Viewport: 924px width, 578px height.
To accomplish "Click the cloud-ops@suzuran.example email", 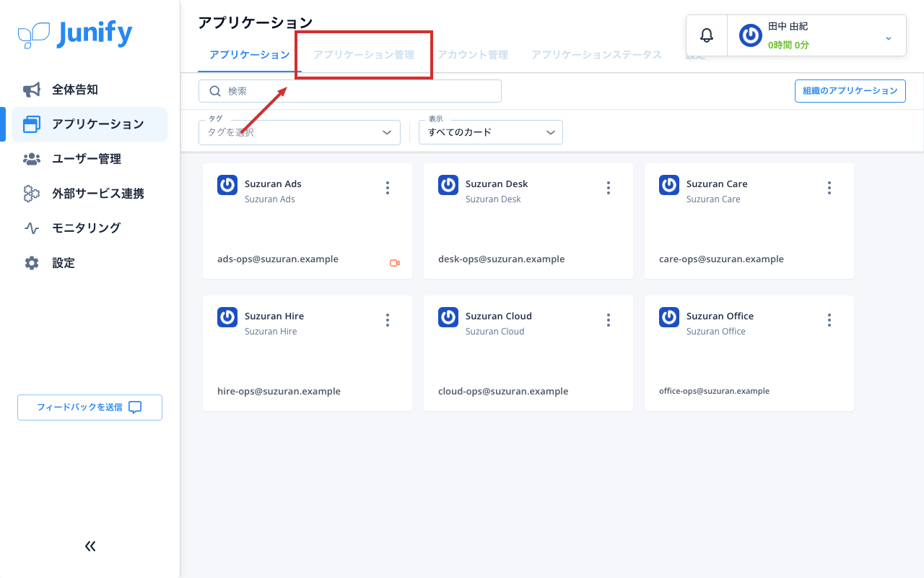I will coord(503,391).
